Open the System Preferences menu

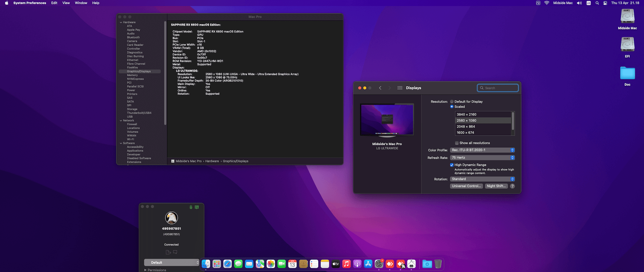pos(30,3)
